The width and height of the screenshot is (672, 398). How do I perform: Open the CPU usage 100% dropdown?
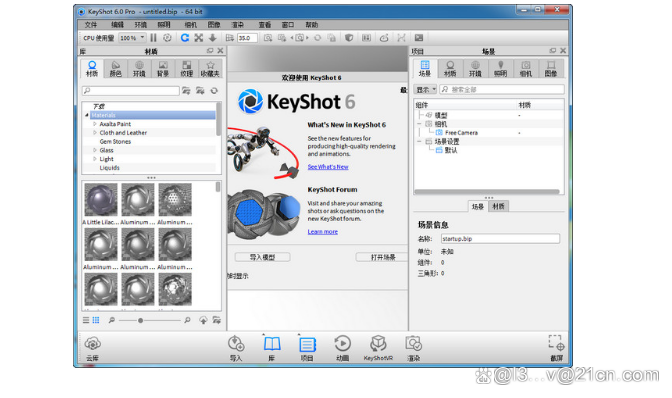click(132, 38)
